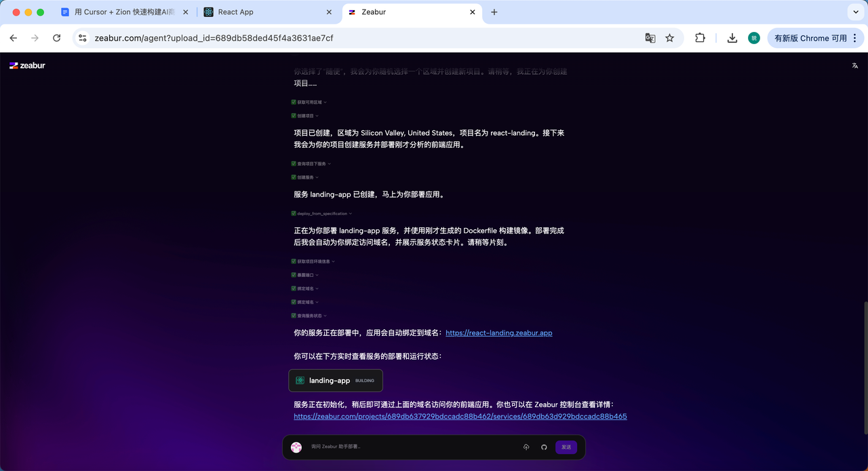Viewport: 868px width, 471px height.
Task: Open the browser extensions puzzle icon
Action: pyautogui.click(x=700, y=38)
